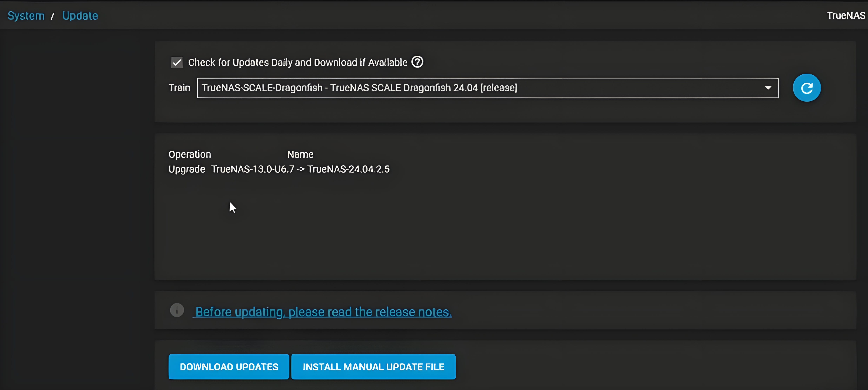This screenshot has width=868, height=390.
Task: Click Install Manual Update File button
Action: [x=373, y=367]
